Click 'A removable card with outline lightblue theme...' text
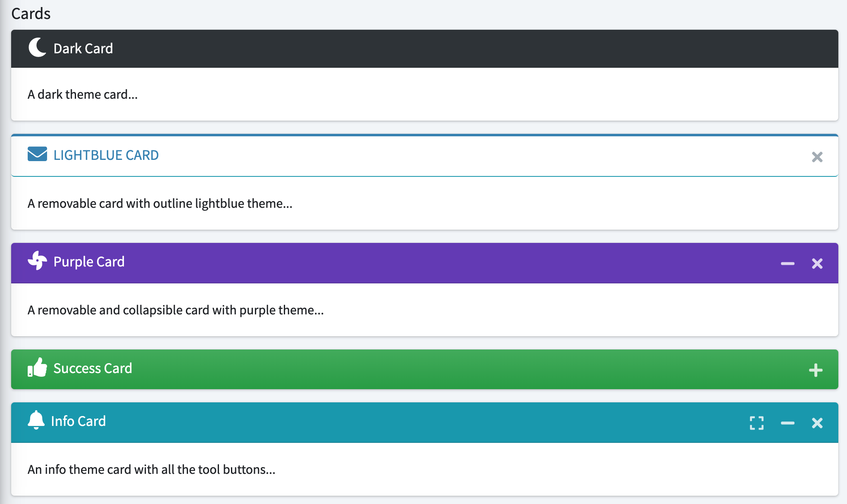847x504 pixels. point(160,203)
